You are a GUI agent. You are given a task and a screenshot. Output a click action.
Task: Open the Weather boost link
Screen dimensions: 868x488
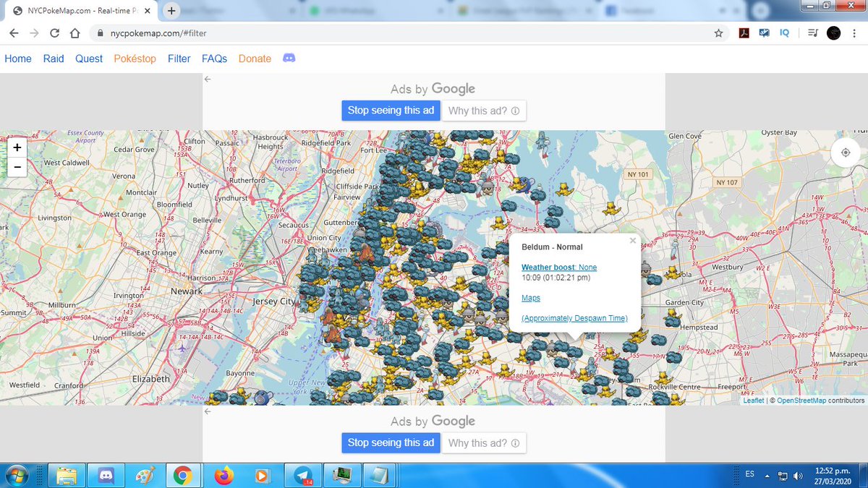[x=559, y=267]
